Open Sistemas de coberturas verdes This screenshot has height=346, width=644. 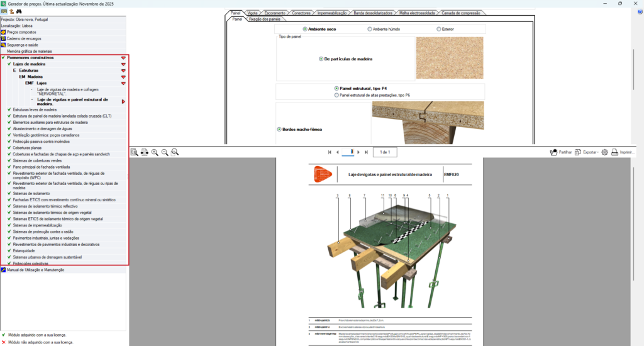click(37, 160)
